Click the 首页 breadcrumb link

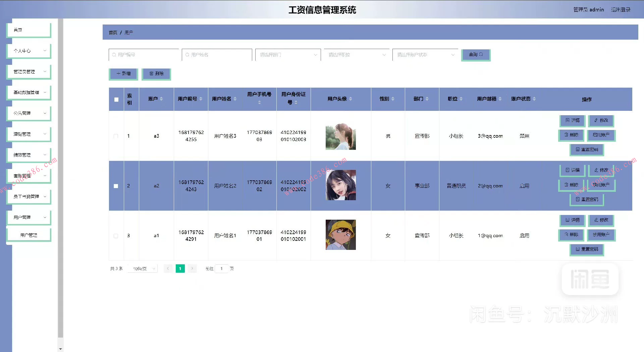click(113, 33)
